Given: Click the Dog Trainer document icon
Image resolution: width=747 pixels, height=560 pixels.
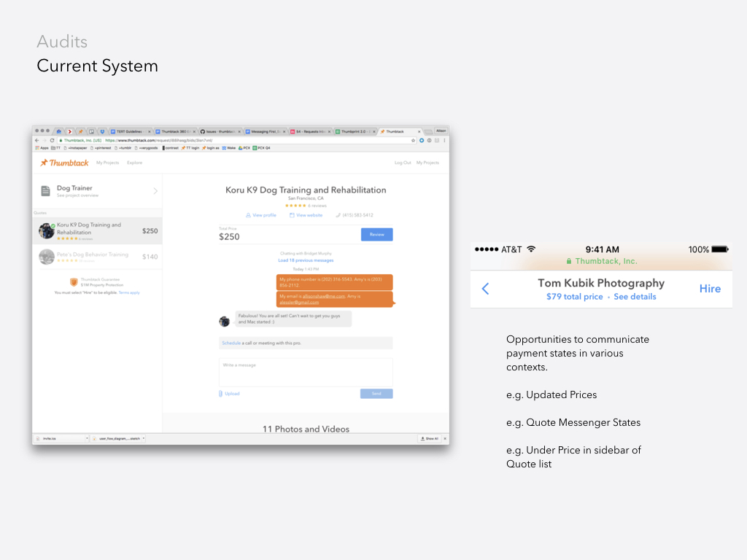Looking at the screenshot, I should [x=45, y=191].
